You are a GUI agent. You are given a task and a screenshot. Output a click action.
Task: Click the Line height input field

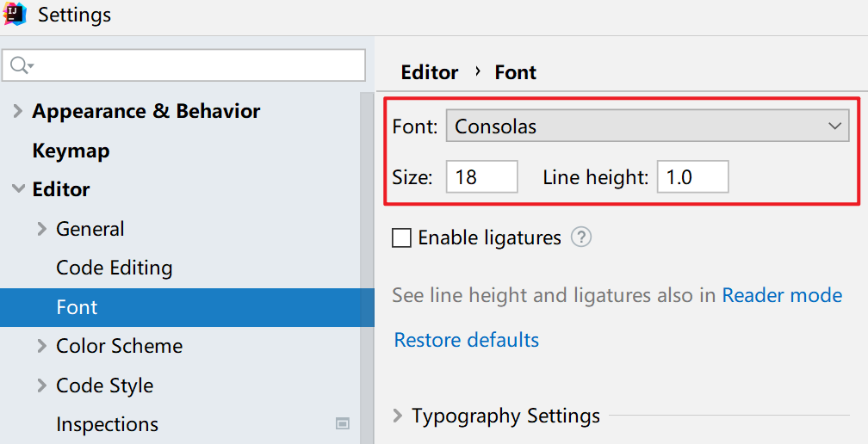point(692,177)
